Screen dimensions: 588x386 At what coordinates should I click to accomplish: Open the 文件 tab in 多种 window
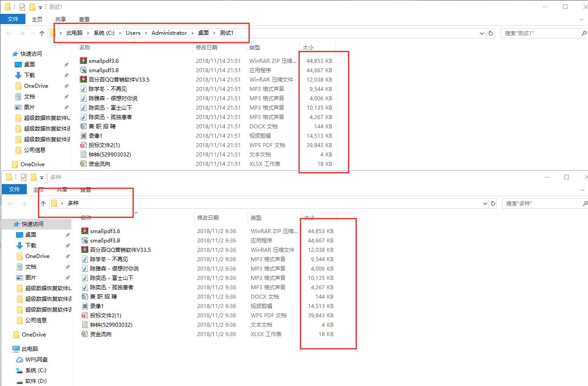pyautogui.click(x=14, y=189)
